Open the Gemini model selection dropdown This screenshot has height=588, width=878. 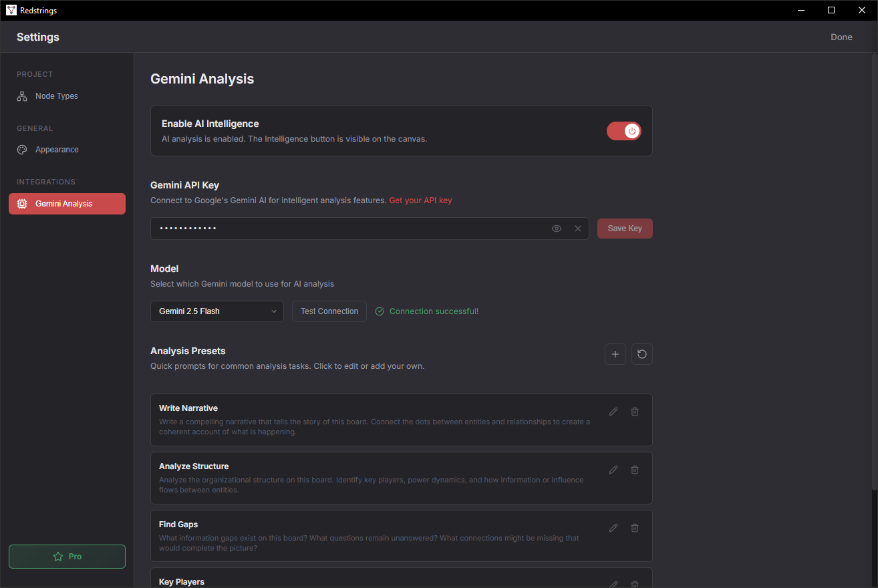pyautogui.click(x=216, y=311)
